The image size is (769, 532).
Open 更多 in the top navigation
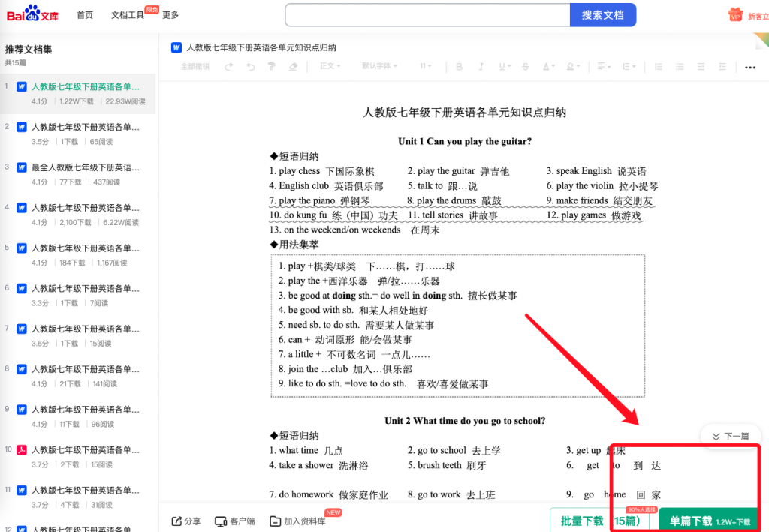point(170,15)
